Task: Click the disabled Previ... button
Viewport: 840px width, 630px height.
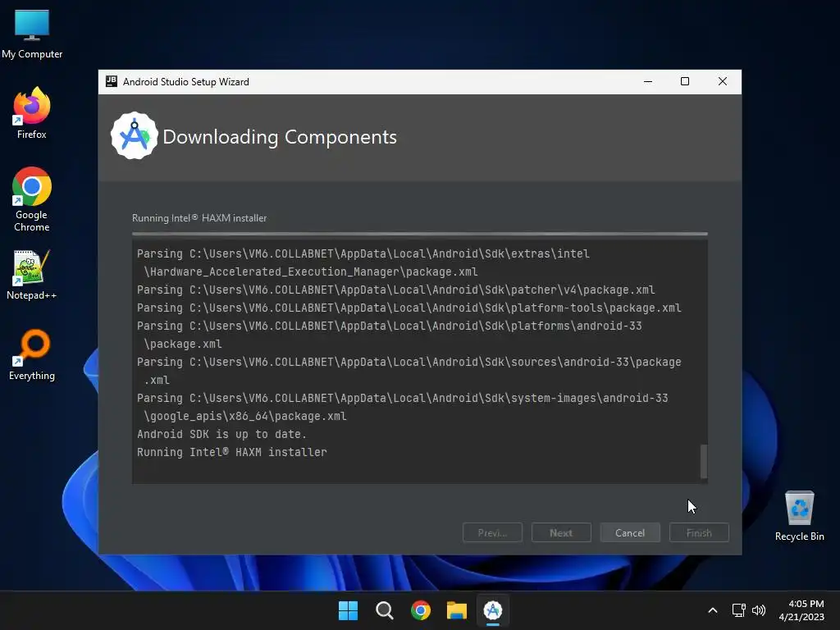Action: pyautogui.click(x=492, y=532)
